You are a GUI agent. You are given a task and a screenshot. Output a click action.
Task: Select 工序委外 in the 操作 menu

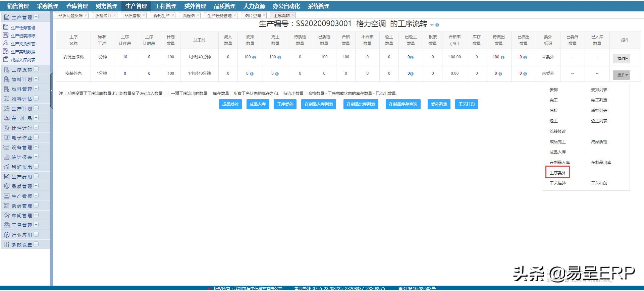[557, 173]
